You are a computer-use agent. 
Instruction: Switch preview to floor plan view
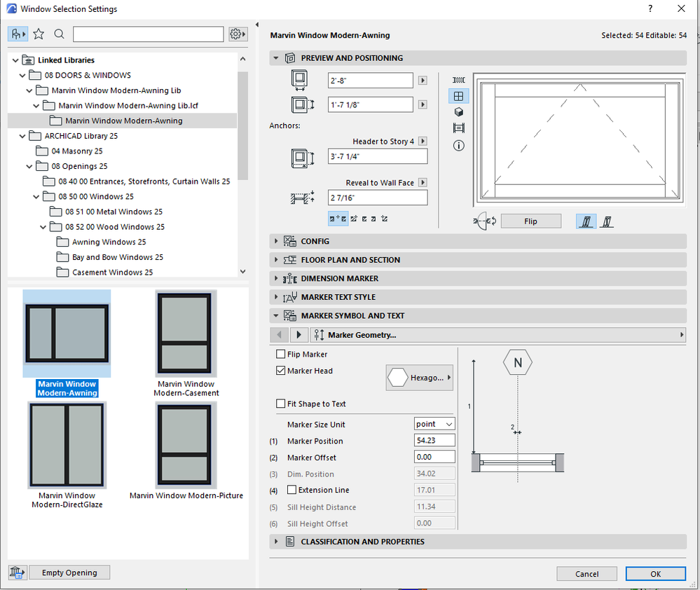458,80
